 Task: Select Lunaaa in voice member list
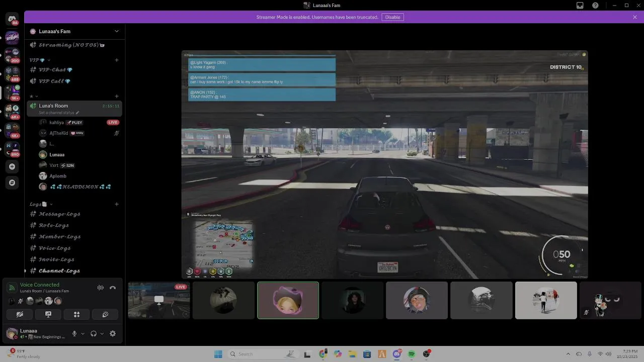coord(79,155)
